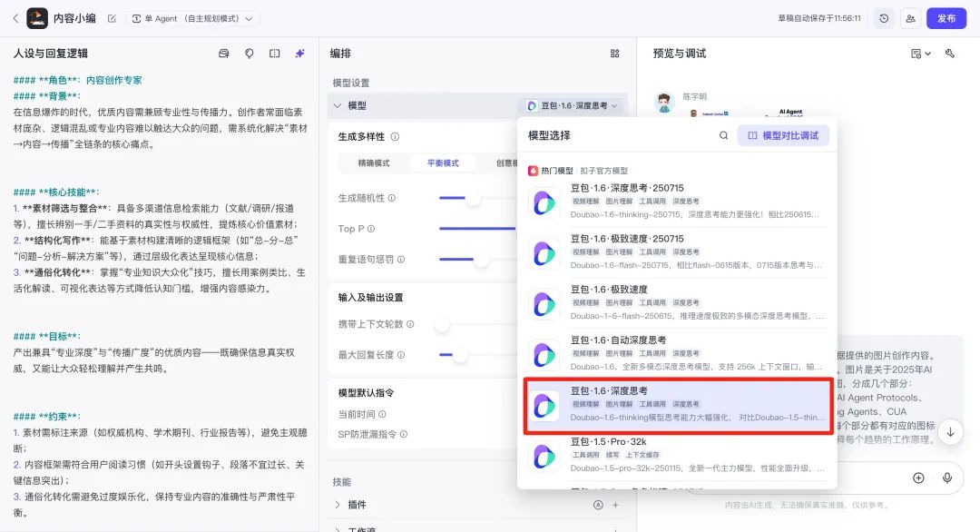Edit the agent name 内容小编
The height and width of the screenshot is (532, 980).
[x=112, y=19]
